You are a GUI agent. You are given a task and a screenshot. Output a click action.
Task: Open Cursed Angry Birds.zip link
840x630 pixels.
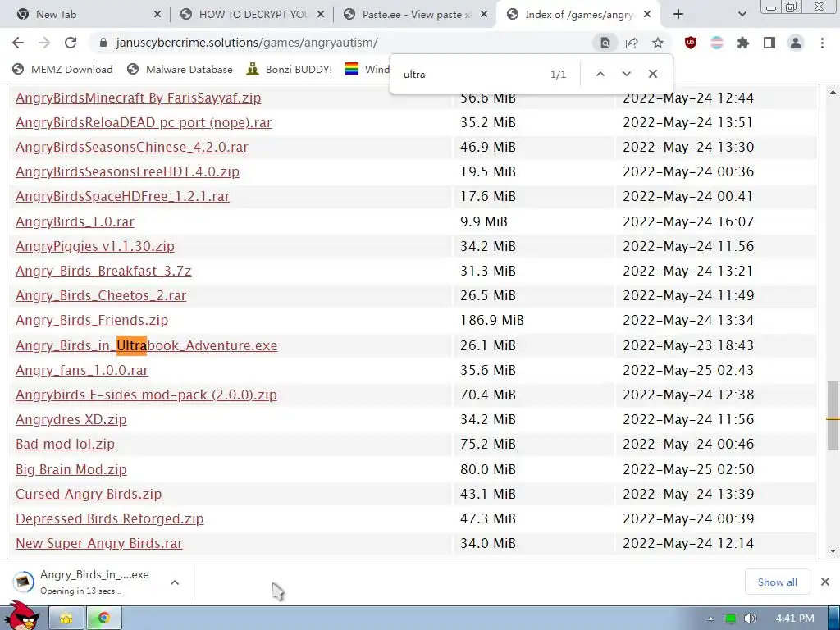(89, 495)
